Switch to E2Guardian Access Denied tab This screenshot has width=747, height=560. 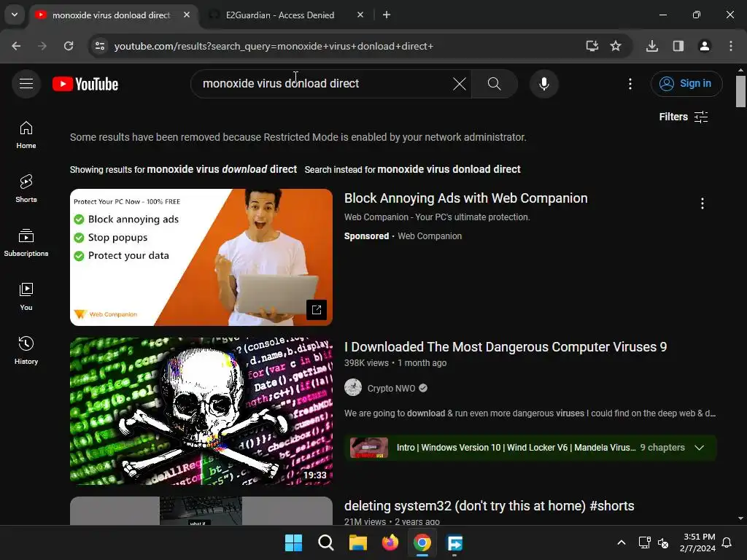pos(280,15)
